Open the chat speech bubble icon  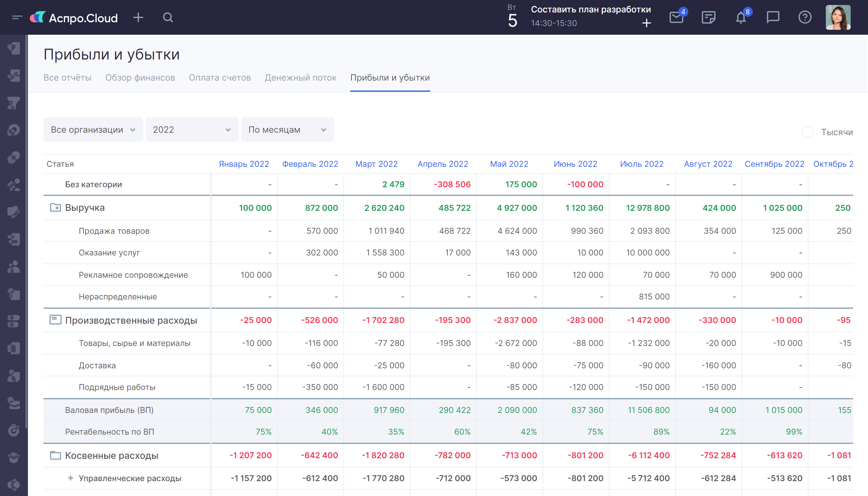[x=773, y=17]
